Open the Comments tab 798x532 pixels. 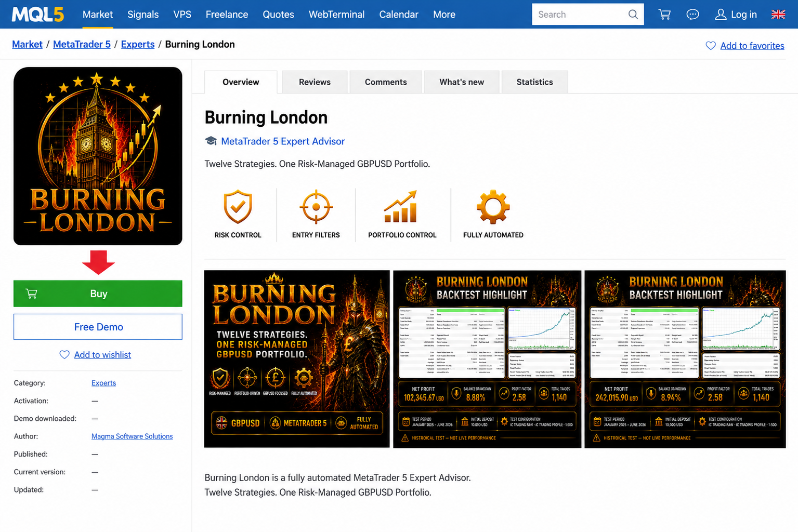tap(386, 82)
